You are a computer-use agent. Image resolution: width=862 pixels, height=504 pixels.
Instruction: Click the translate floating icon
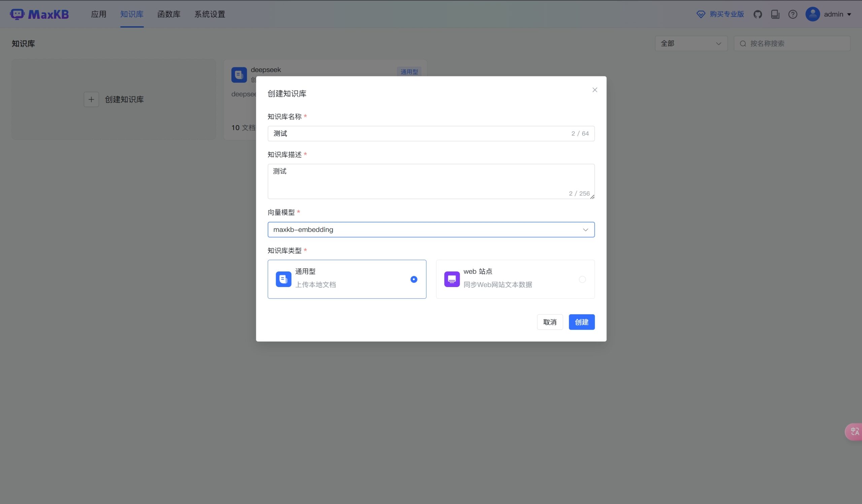coord(854,432)
